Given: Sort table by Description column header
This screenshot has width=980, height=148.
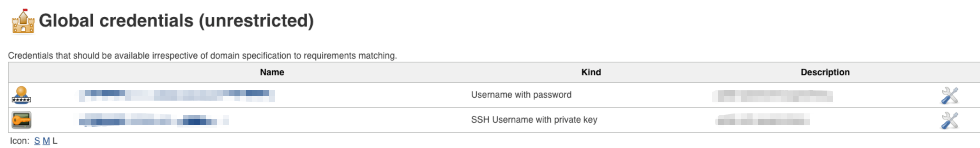Looking at the screenshot, I should click(825, 72).
